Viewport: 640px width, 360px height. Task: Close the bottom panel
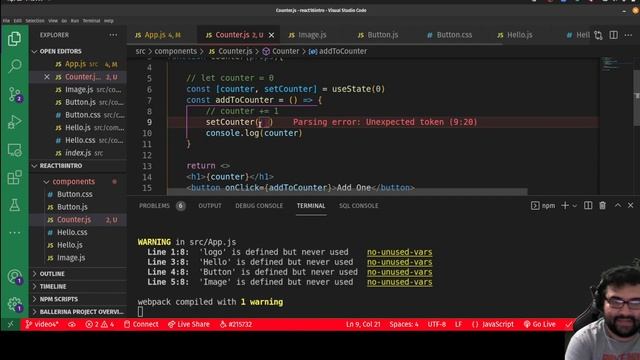(x=631, y=205)
